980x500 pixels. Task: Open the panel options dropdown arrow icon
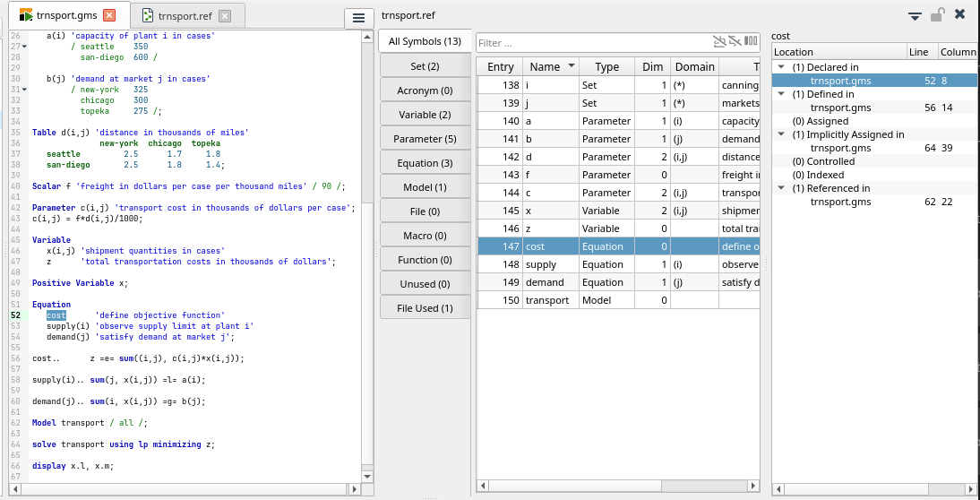point(915,15)
